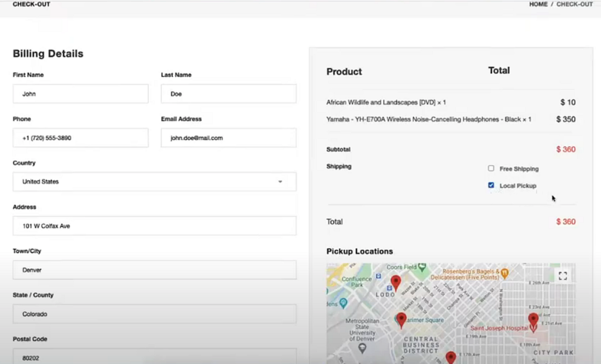This screenshot has width=601, height=364.
Task: Click CHECK-OUT in the breadcrumb trail
Action: [x=574, y=4]
